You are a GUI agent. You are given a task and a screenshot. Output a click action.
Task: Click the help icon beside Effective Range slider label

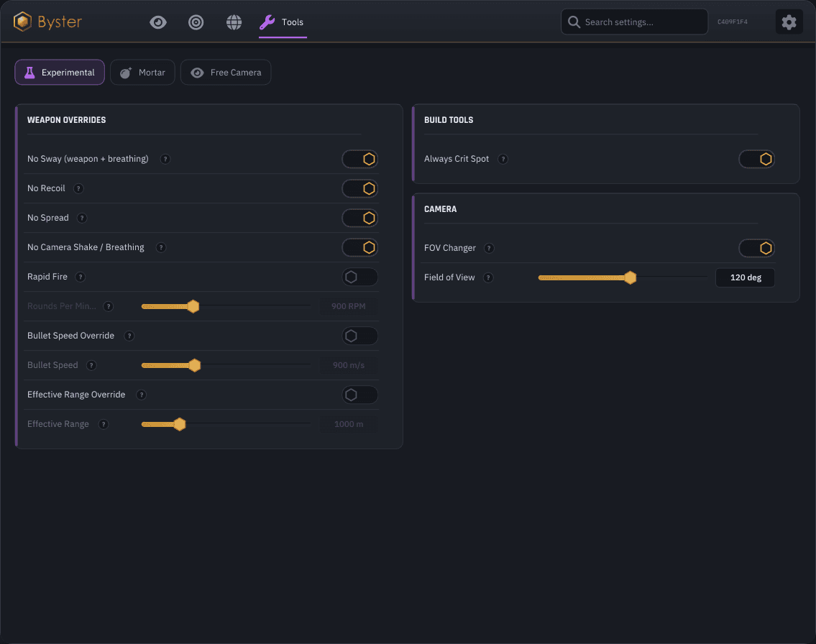tap(104, 425)
